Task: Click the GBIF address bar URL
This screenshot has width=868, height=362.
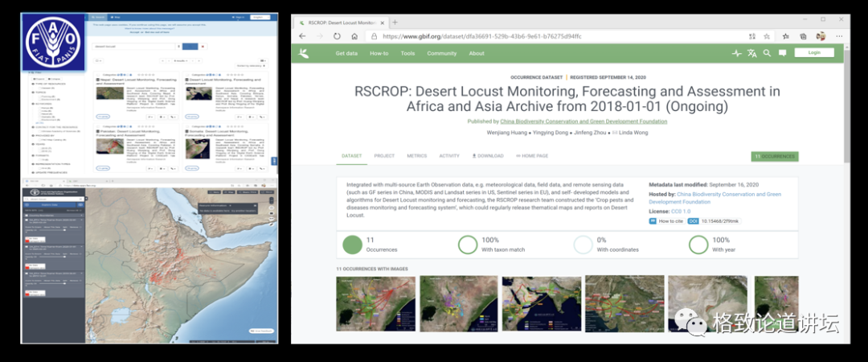Action: click(481, 36)
